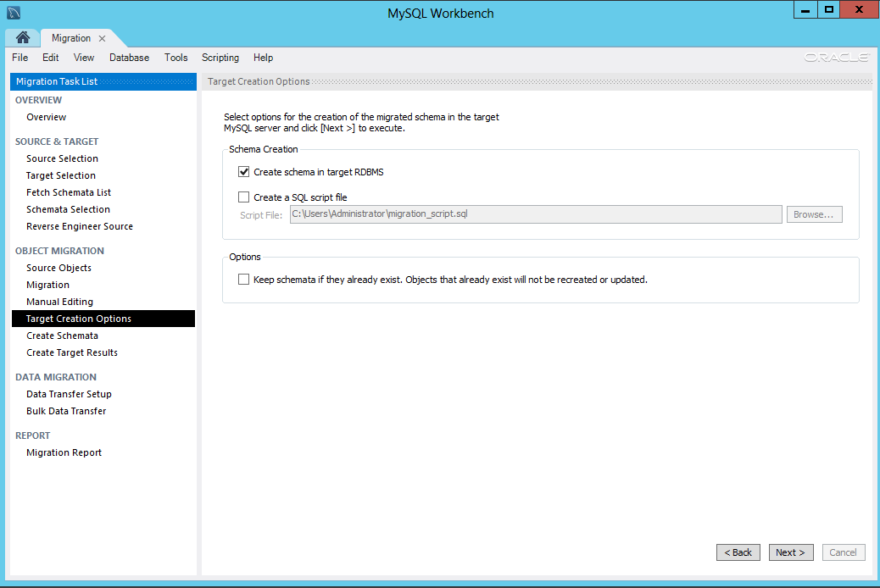Disable 'Create schema in target RDBMS'
This screenshot has width=880, height=588.
coord(244,171)
